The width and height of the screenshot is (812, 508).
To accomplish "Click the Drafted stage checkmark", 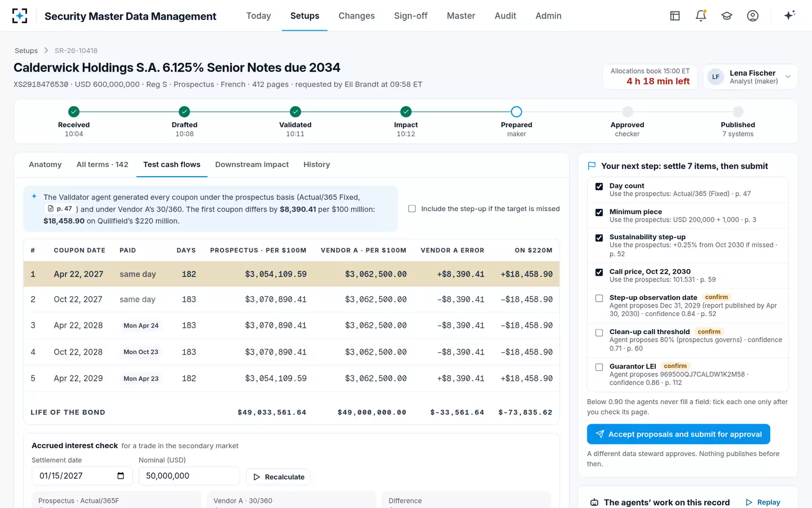I will point(184,112).
